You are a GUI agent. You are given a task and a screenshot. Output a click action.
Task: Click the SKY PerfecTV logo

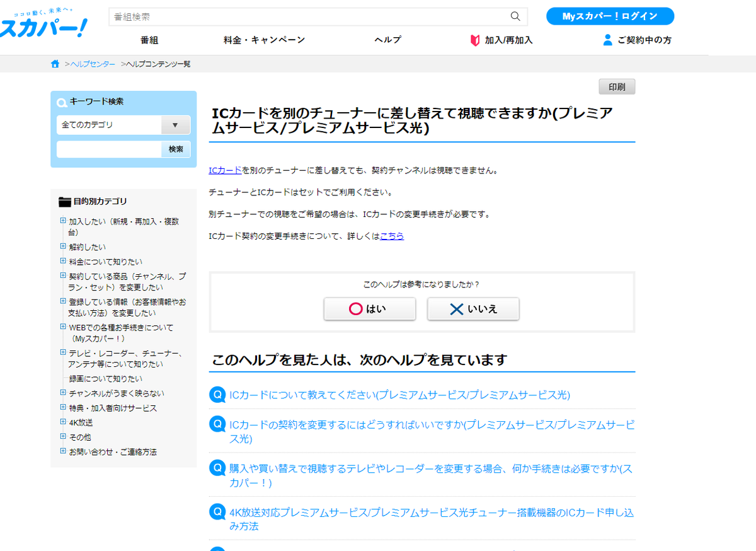(x=43, y=23)
